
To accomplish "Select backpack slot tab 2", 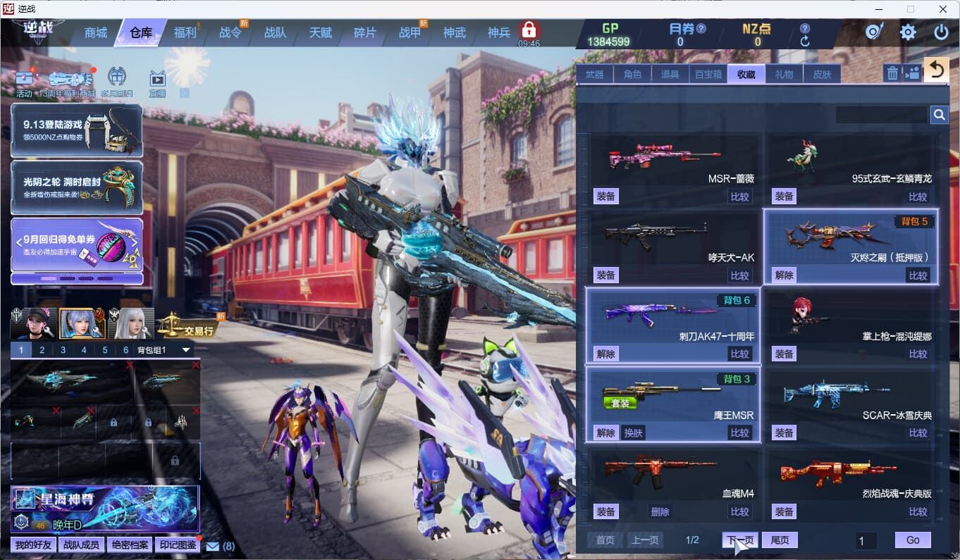I will [42, 350].
